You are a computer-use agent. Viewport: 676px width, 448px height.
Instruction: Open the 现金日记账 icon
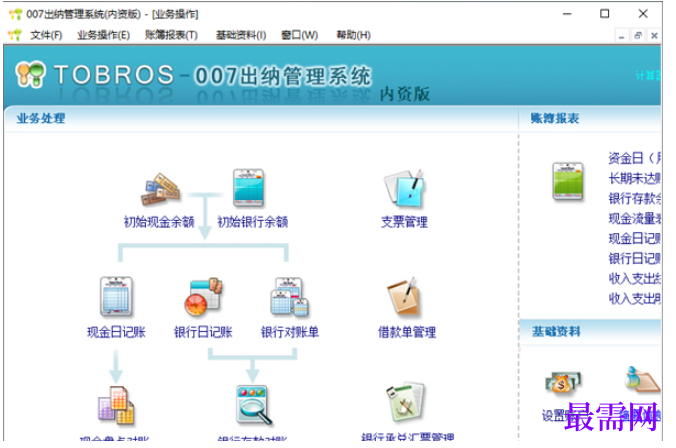click(x=116, y=297)
